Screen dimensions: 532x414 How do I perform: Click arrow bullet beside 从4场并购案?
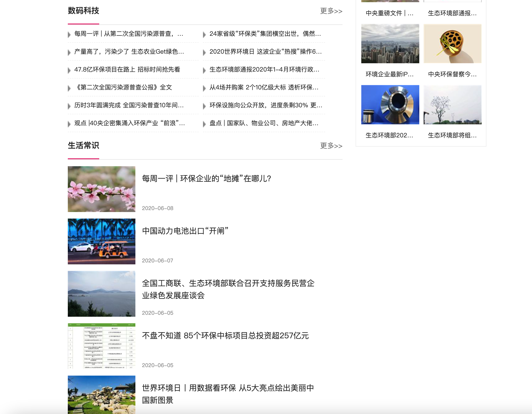(204, 88)
